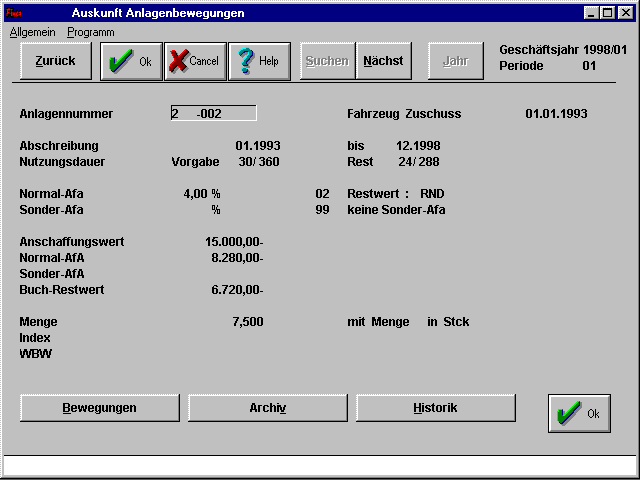The width and height of the screenshot is (640, 480).
Task: Click the application icon in title bar
Action: pos(15,13)
